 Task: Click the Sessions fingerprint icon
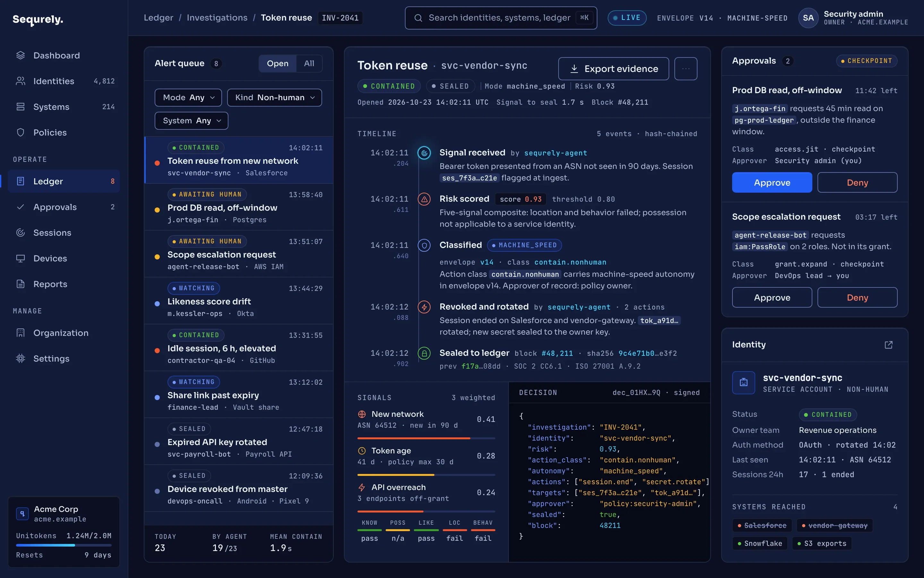tap(21, 232)
